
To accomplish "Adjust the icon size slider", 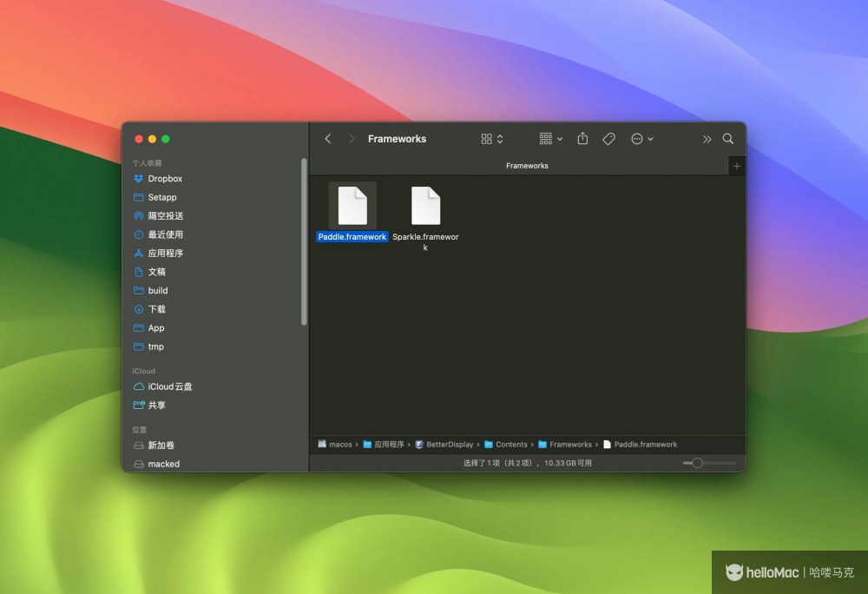I will point(697,464).
